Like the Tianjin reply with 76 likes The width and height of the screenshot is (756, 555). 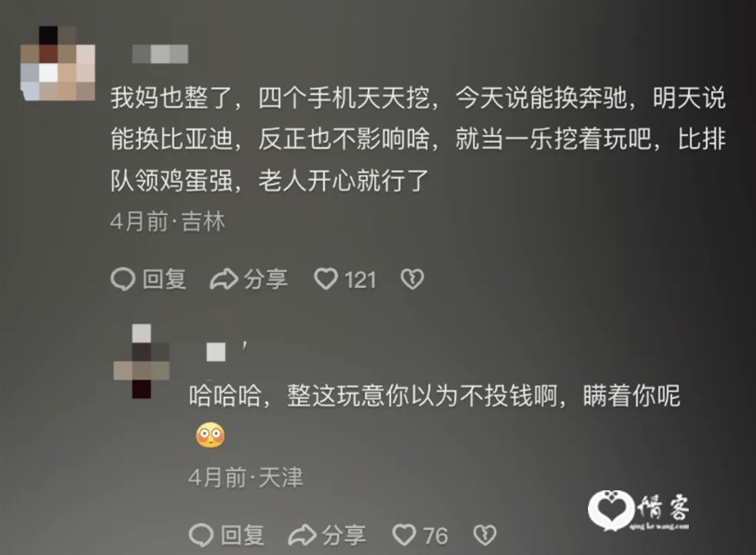pos(404,535)
